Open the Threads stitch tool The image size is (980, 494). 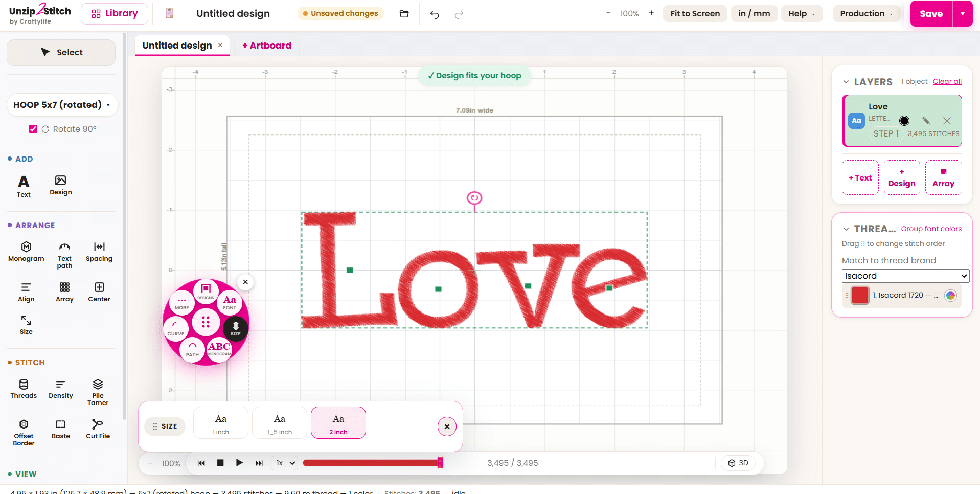click(24, 389)
